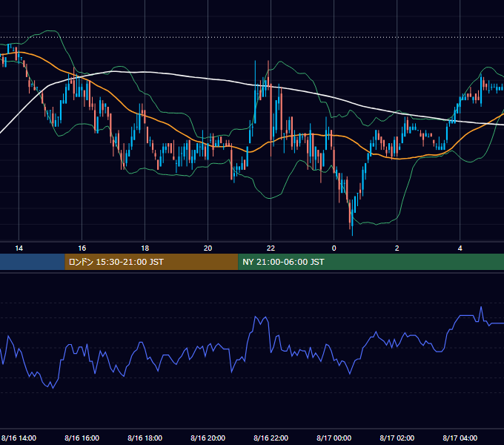
Task: Click the 0 hour axis label
Action: coord(334,248)
